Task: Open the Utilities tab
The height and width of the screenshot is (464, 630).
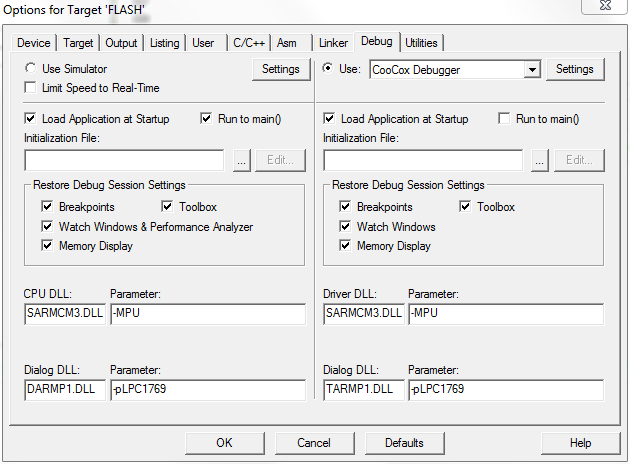Action: (421, 43)
